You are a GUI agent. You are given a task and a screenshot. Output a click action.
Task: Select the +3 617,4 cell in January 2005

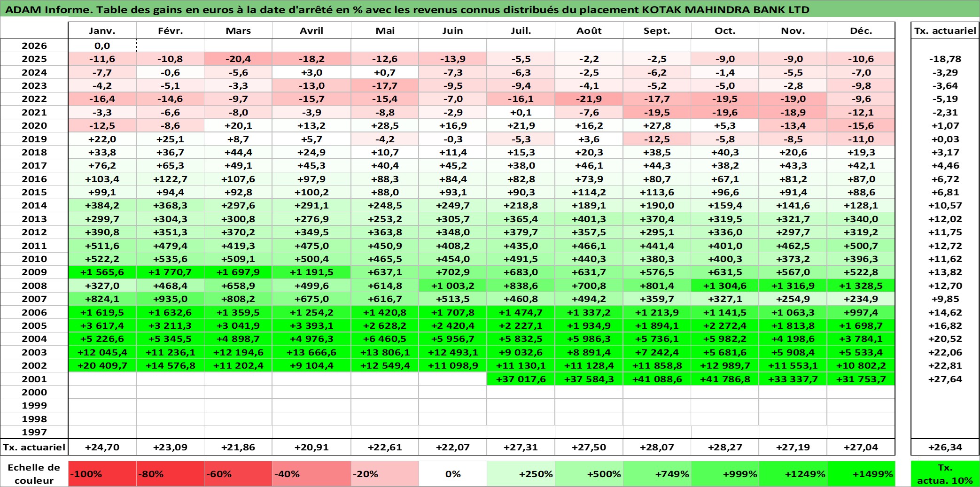102,325
